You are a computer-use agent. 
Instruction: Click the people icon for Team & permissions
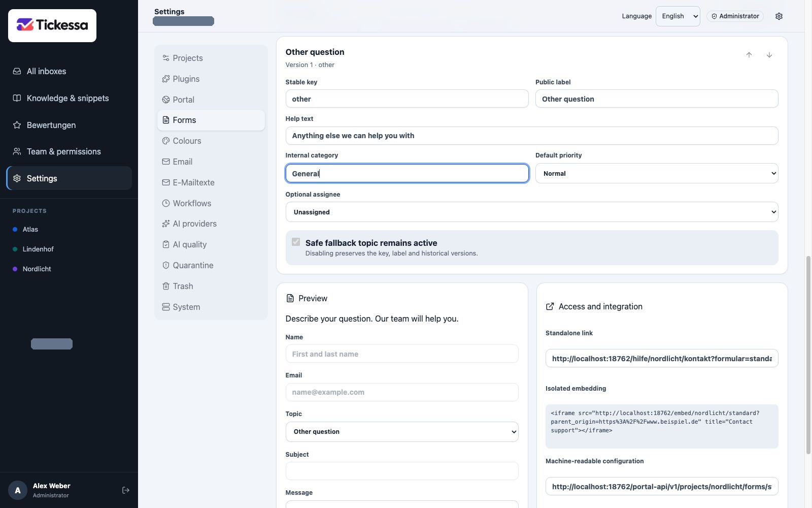17,151
